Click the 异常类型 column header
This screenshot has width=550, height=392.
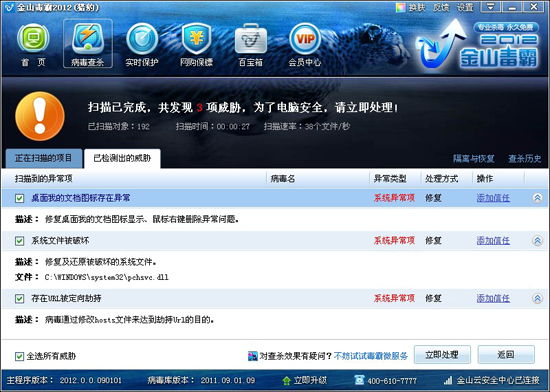390,179
